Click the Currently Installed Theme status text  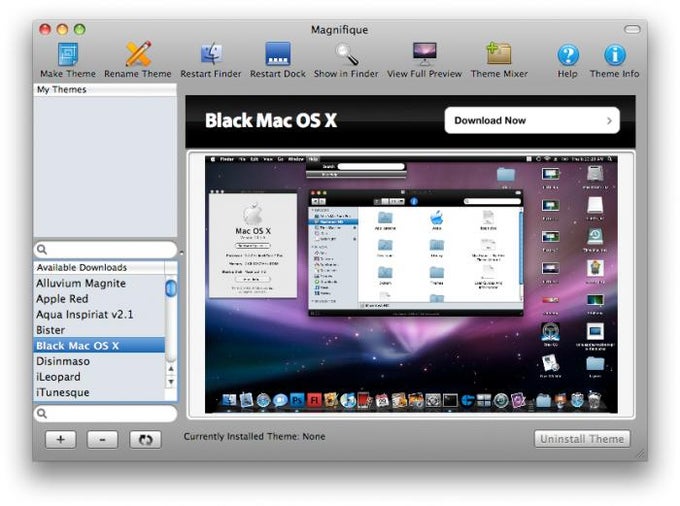(x=255, y=437)
